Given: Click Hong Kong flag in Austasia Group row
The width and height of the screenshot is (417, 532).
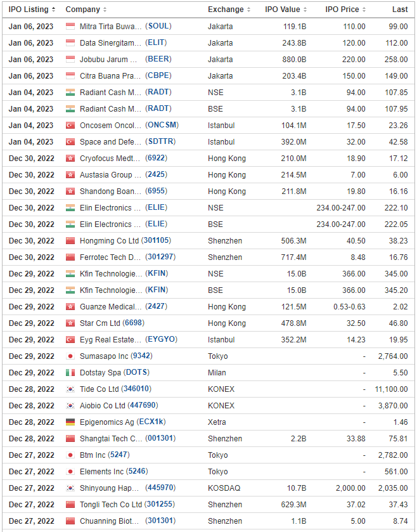Looking at the screenshot, I should click(x=70, y=175).
